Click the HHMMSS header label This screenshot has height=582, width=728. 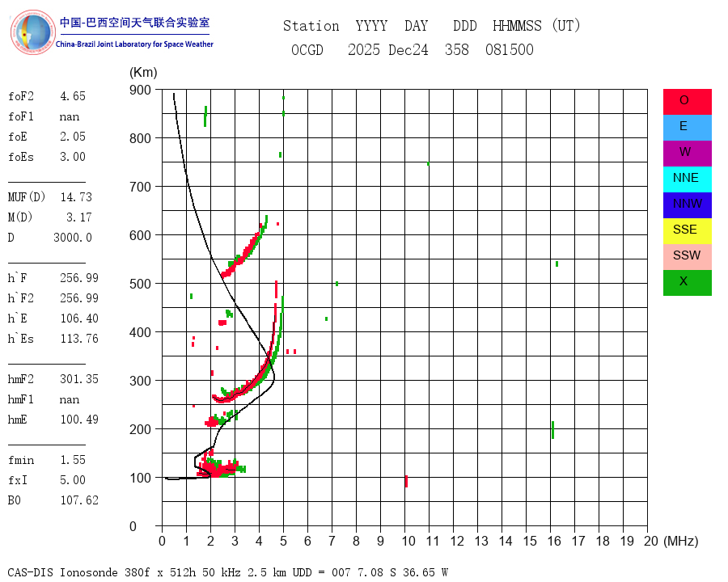pyautogui.click(x=517, y=26)
